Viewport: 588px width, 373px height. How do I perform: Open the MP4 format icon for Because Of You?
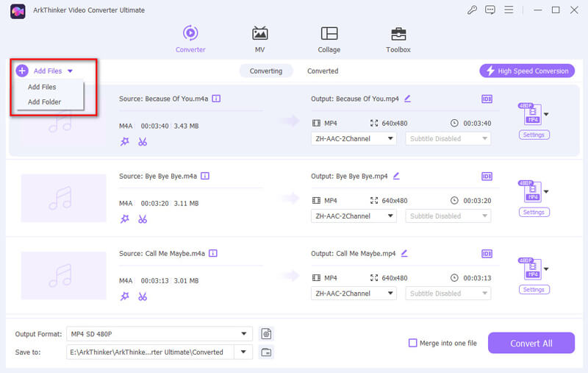530,114
